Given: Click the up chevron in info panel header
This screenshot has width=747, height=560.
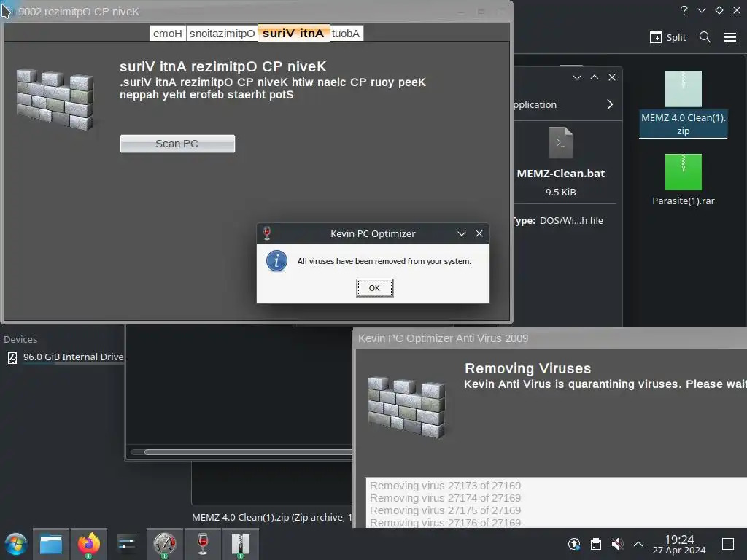Looking at the screenshot, I should click(x=595, y=77).
